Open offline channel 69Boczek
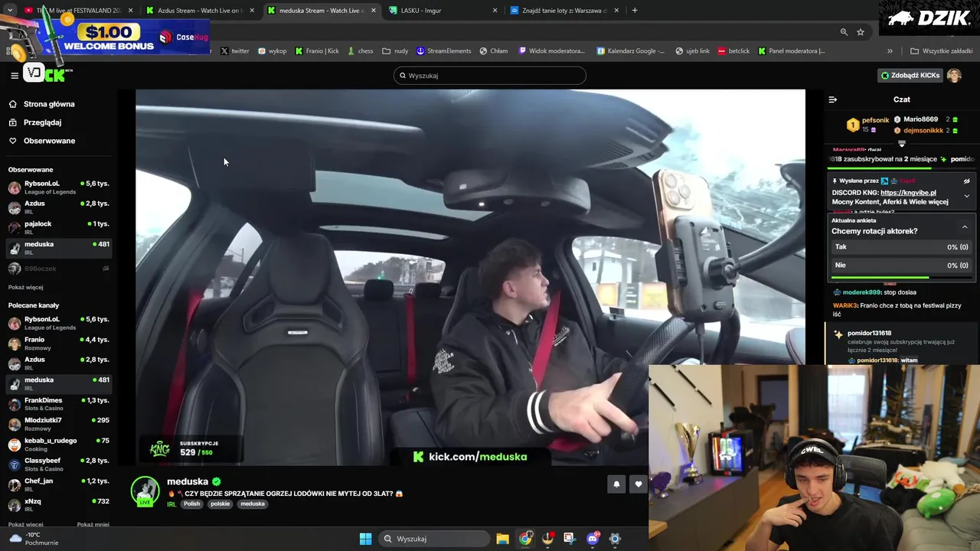 tap(57, 269)
